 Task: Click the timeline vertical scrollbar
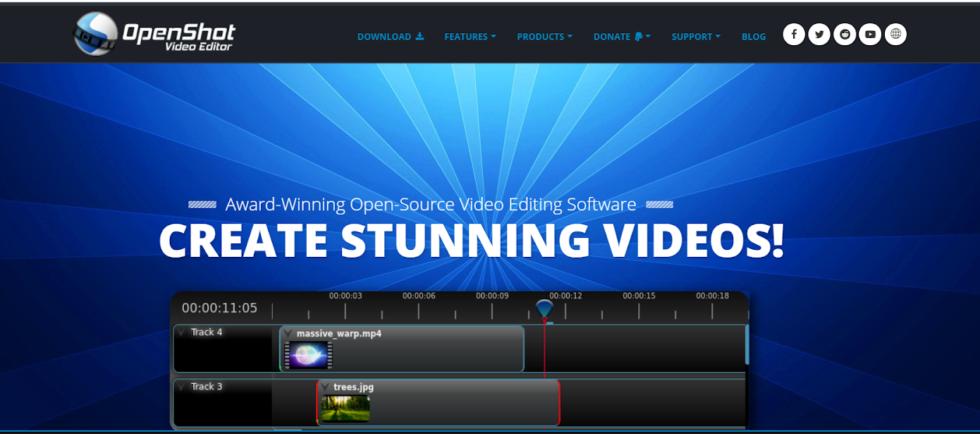(747, 344)
